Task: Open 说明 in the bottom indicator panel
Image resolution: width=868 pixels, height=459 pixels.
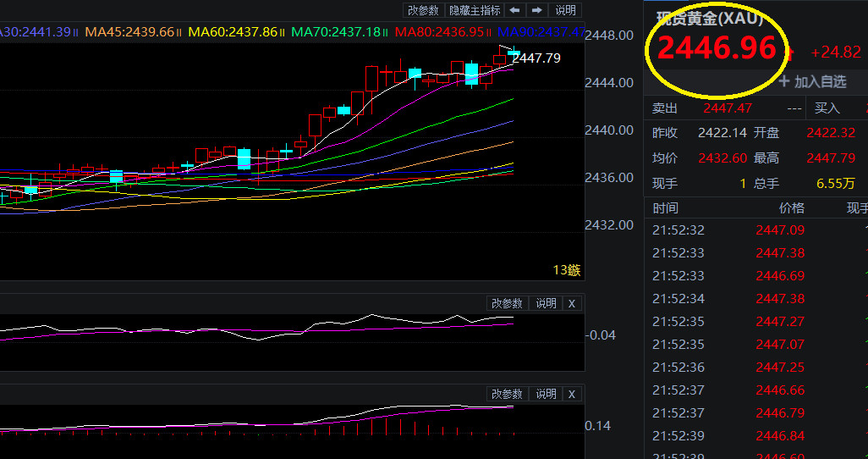Action: 546,394
